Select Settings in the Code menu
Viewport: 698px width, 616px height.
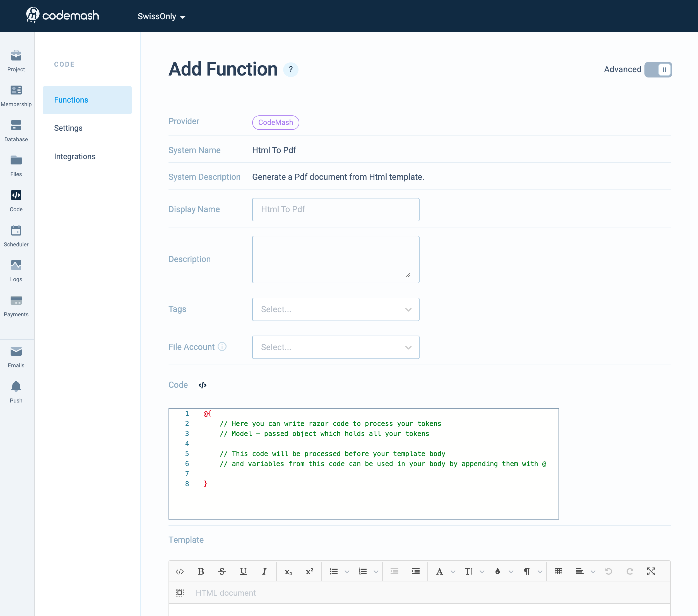point(68,128)
